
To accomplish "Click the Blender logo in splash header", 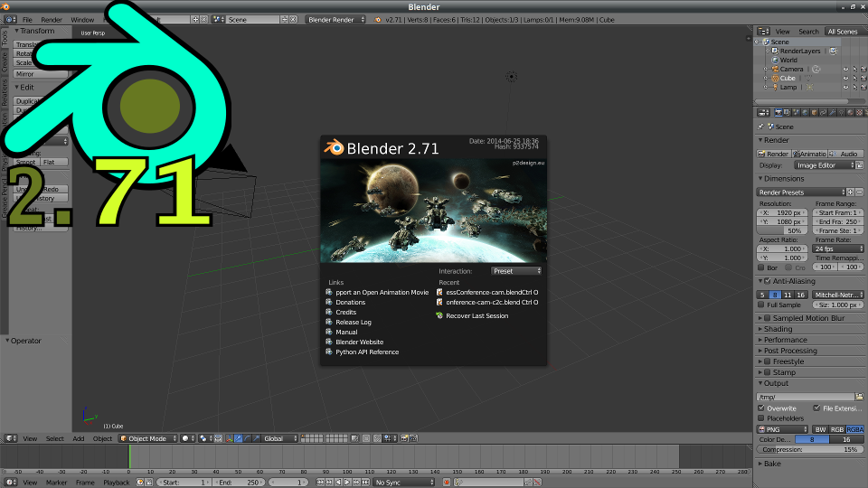I will click(335, 148).
